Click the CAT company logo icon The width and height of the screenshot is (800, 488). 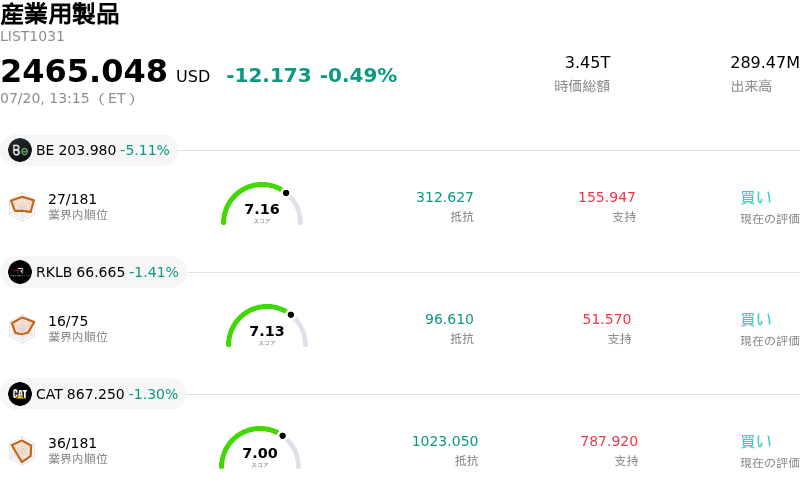(20, 394)
